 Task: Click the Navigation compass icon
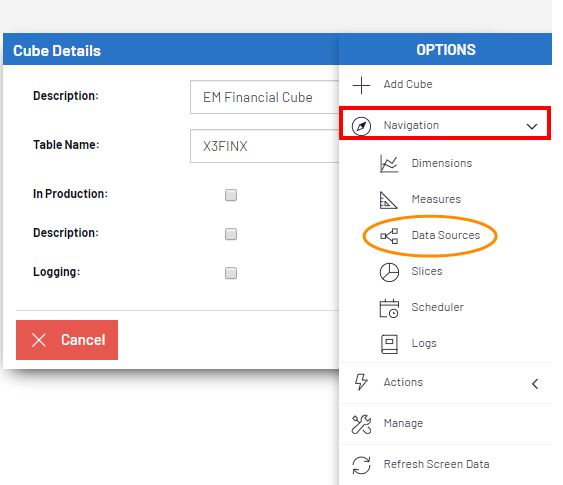click(361, 126)
